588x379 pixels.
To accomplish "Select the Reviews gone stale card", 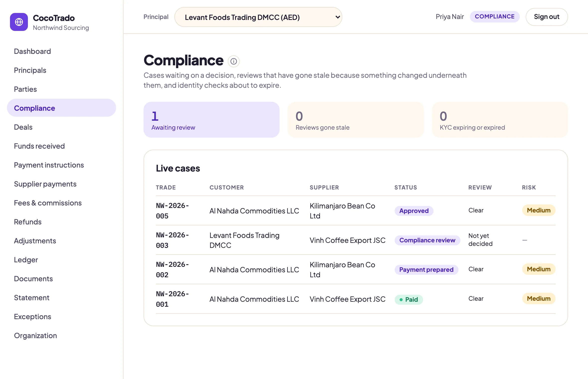I will 356,120.
